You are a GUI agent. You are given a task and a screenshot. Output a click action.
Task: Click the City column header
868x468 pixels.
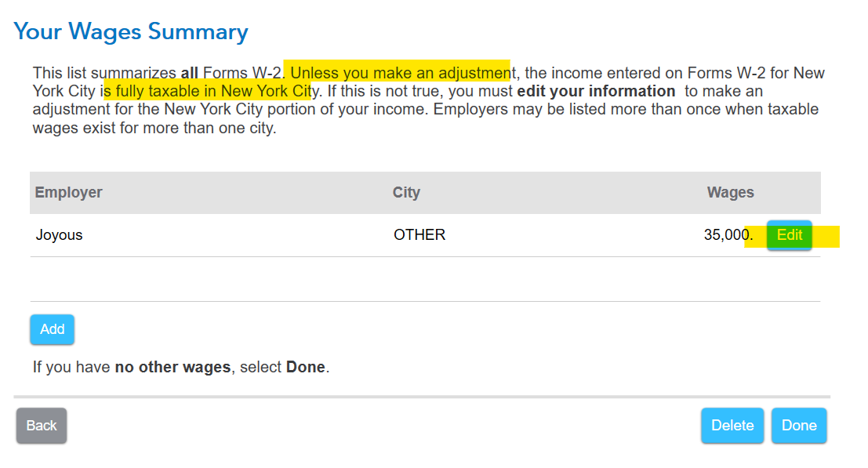[406, 193]
